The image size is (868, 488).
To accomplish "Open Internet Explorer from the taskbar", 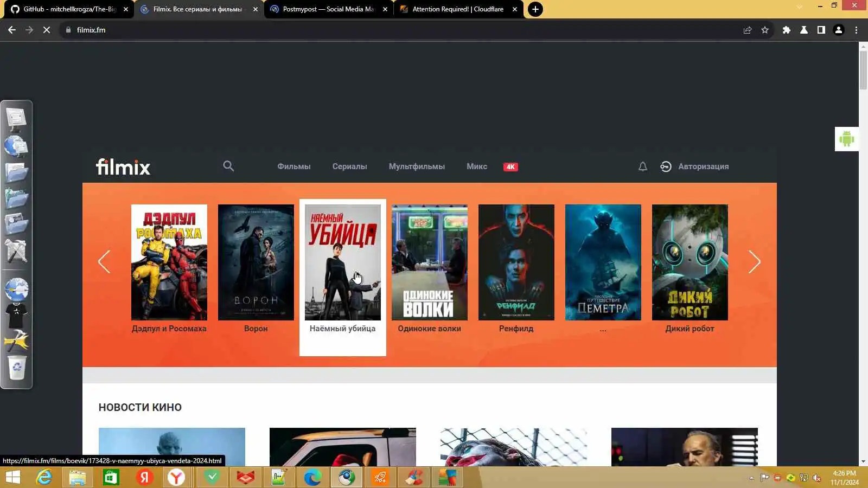I will pyautogui.click(x=44, y=477).
